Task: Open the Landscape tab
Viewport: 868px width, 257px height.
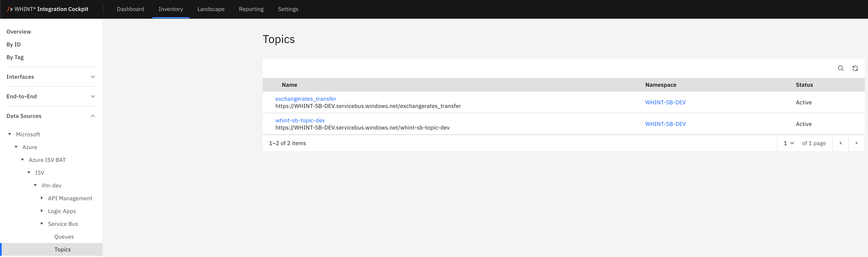Action: coord(211,9)
